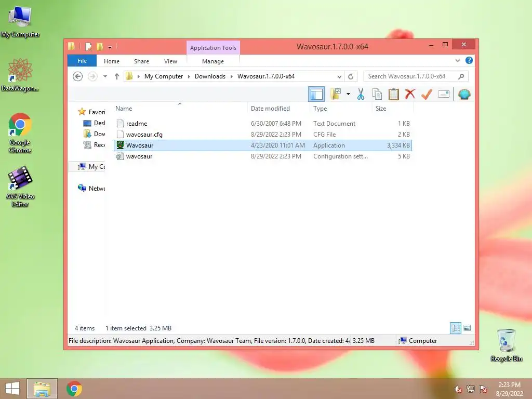532x399 pixels.
Task: Switch to the View ribbon tab
Action: tap(170, 61)
